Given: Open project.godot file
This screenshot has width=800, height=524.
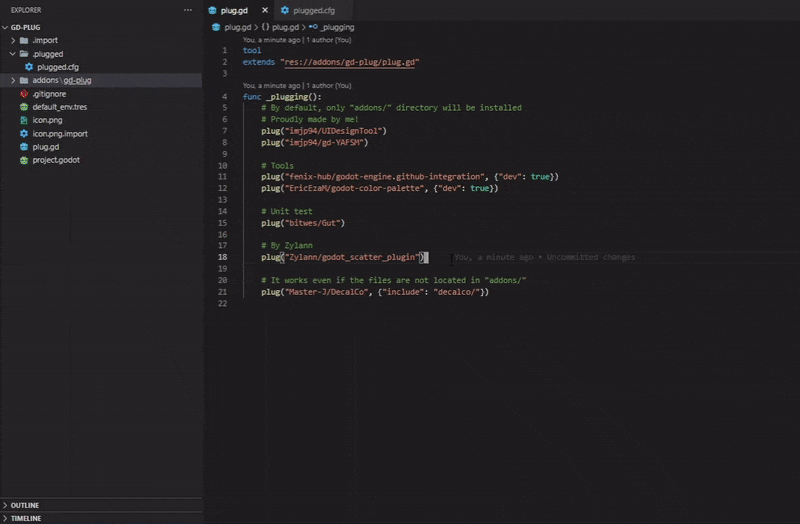Looking at the screenshot, I should point(56,160).
